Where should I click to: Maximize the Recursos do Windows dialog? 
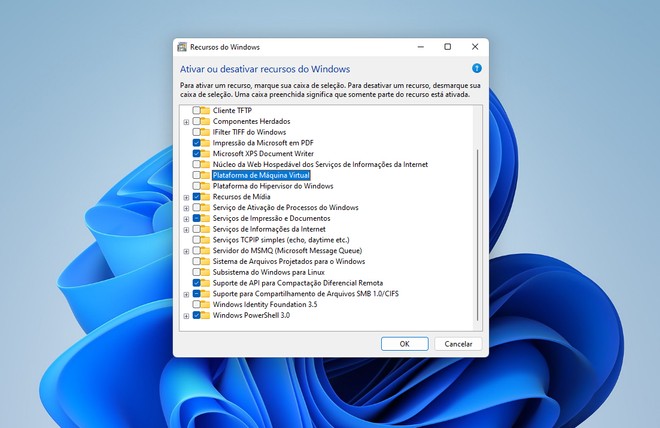pyautogui.click(x=447, y=47)
